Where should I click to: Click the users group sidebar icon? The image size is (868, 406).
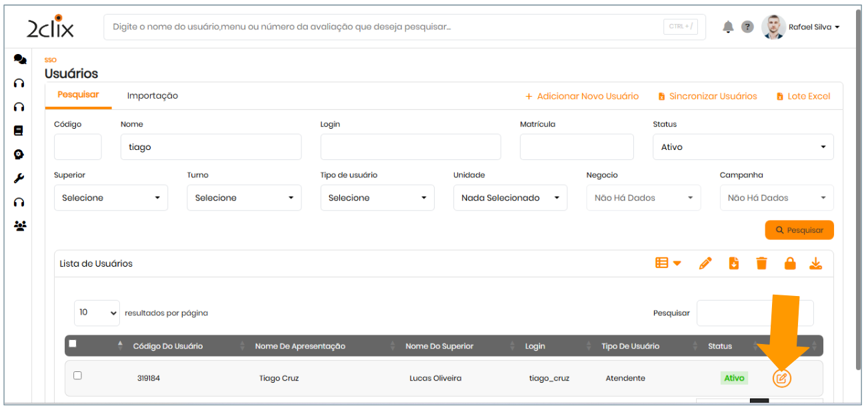coord(20,226)
